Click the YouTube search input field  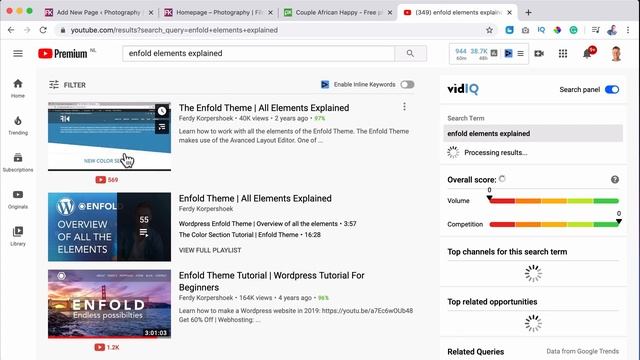[x=258, y=53]
